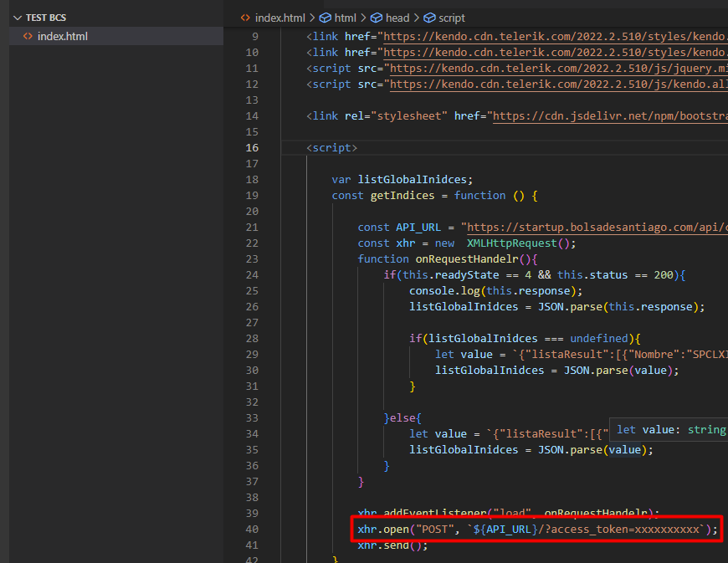Image resolution: width=728 pixels, height=563 pixels.
Task: Click the file icon in the breadcrumb bar
Action: point(245,18)
